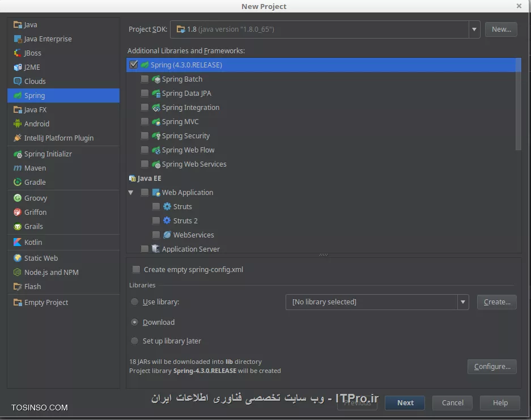The image size is (531, 420).
Task: Click the Android icon in project types
Action: click(x=18, y=124)
